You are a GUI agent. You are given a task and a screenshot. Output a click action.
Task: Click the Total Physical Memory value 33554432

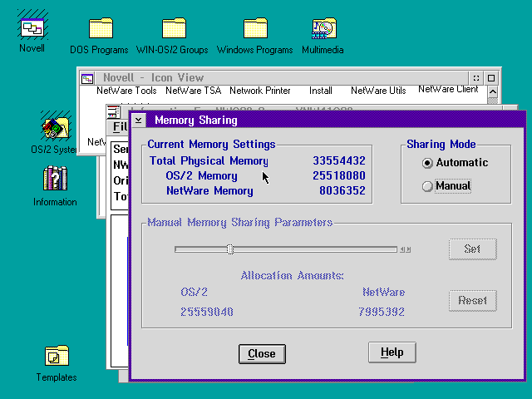point(339,160)
